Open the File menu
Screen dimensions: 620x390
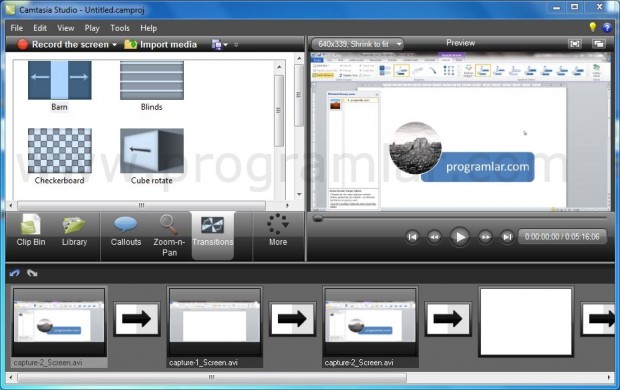(17, 28)
